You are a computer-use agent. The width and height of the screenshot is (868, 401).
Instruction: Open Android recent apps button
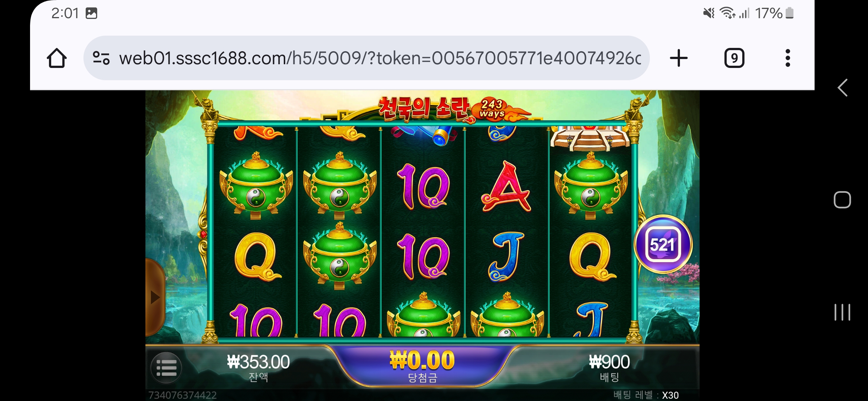842,312
